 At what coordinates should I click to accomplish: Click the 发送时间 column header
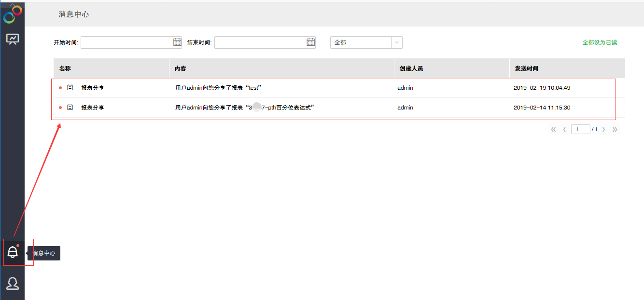tap(526, 68)
